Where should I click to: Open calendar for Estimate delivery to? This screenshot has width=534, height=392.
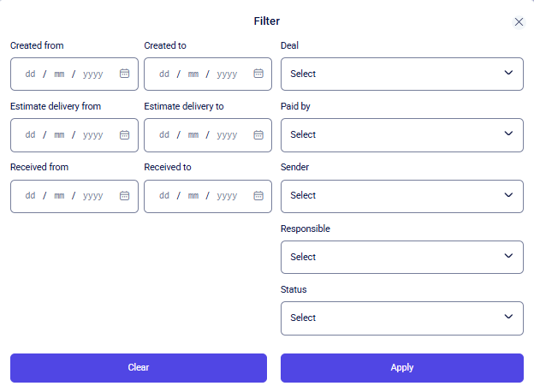[x=258, y=134]
